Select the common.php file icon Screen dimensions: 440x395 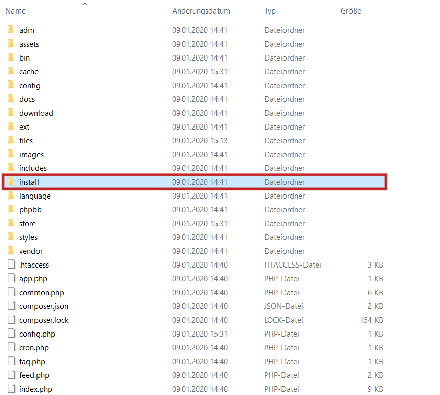12,292
